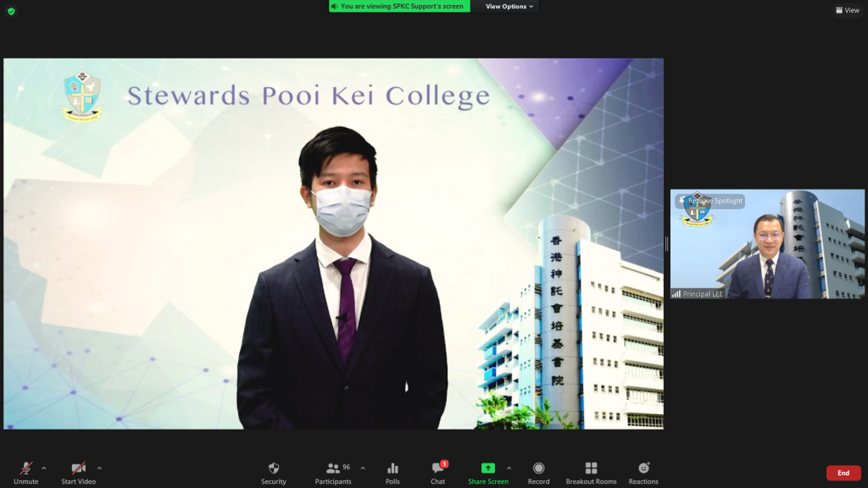Expand arrow next to Participants

click(363, 468)
